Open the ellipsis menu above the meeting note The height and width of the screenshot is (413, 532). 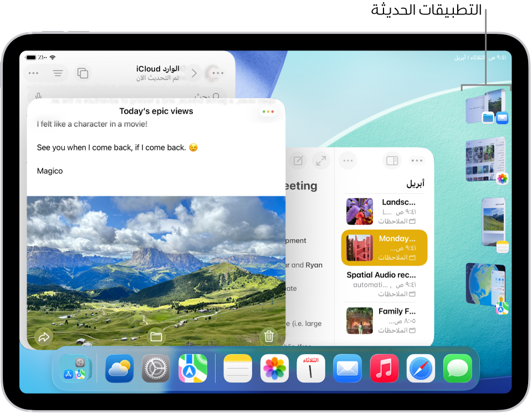[348, 160]
